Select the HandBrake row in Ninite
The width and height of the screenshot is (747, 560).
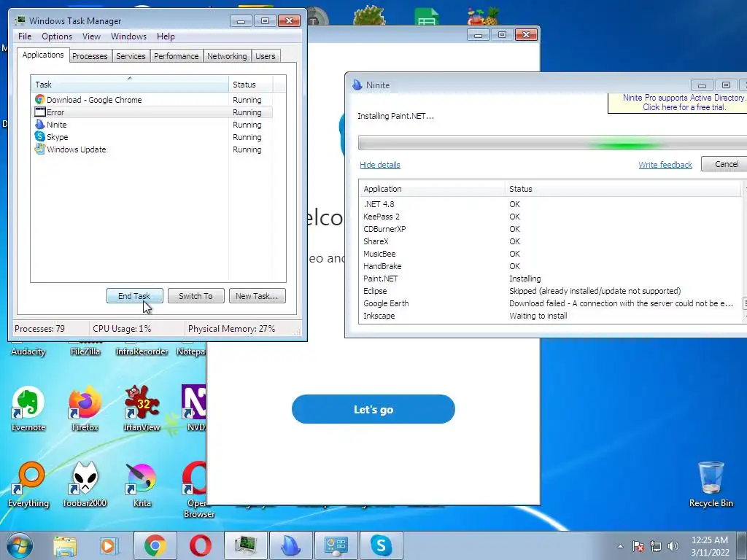[550, 266]
